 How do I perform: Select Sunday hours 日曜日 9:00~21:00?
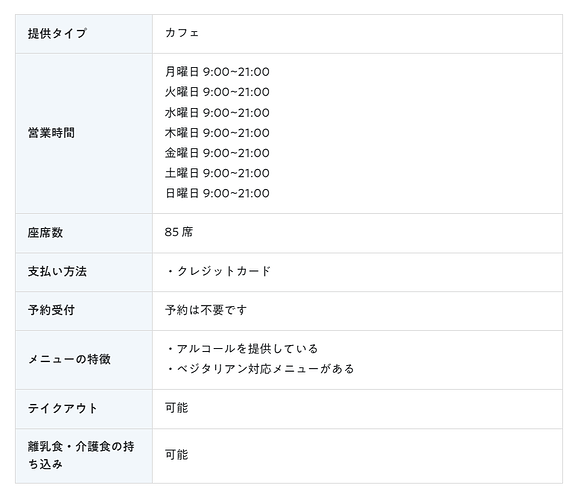point(217,193)
